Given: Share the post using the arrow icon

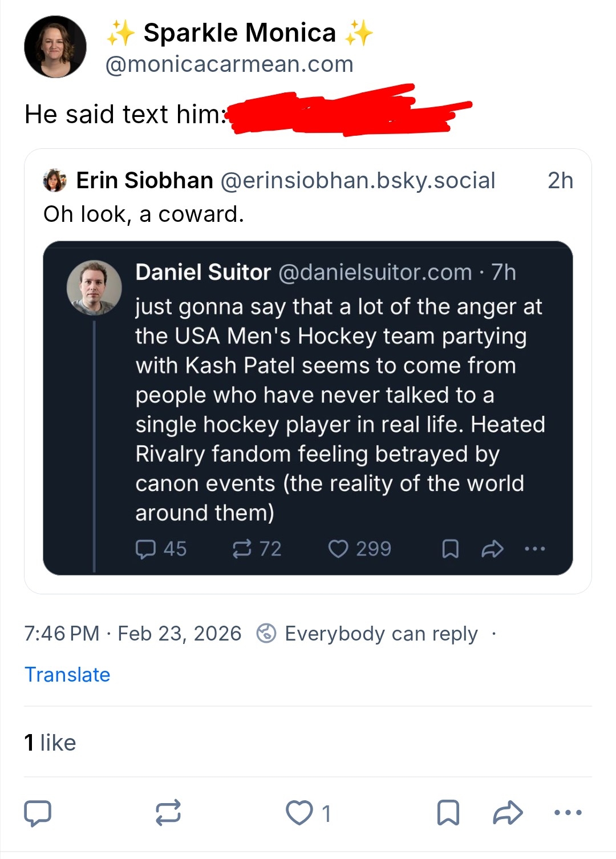Looking at the screenshot, I should [508, 813].
